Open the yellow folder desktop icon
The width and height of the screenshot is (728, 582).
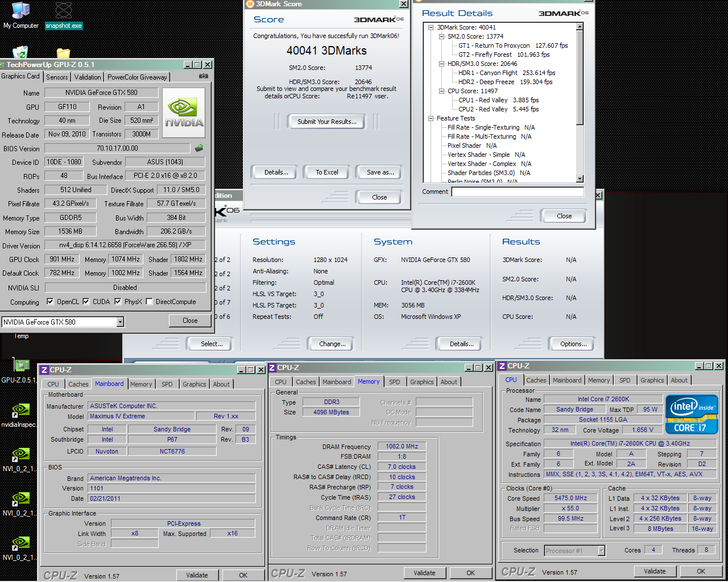pos(64,53)
